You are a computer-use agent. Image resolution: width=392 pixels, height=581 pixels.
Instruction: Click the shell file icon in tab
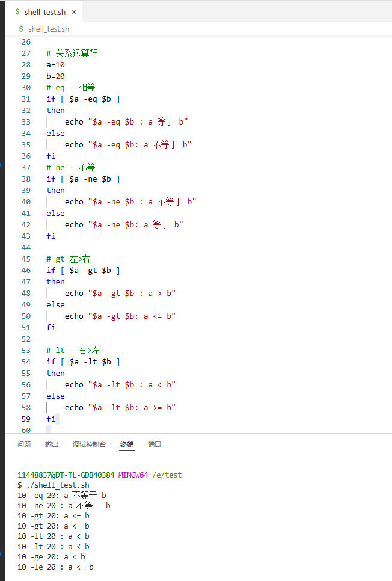point(17,12)
